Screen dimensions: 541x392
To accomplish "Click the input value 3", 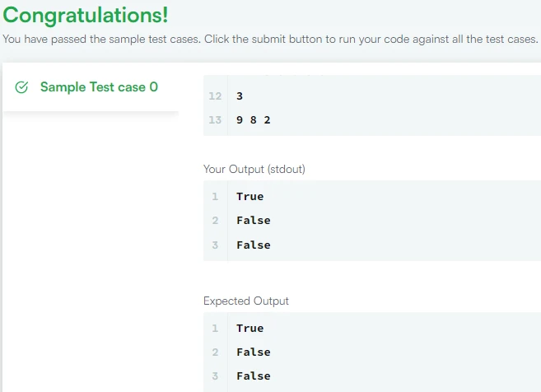I will [240, 96].
